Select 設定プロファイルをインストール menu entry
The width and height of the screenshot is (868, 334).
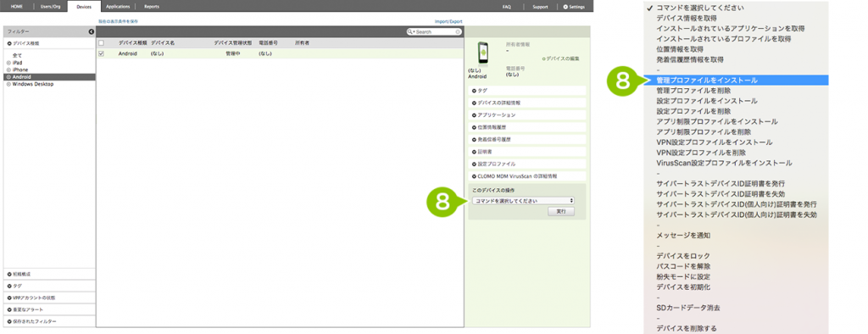tap(707, 101)
